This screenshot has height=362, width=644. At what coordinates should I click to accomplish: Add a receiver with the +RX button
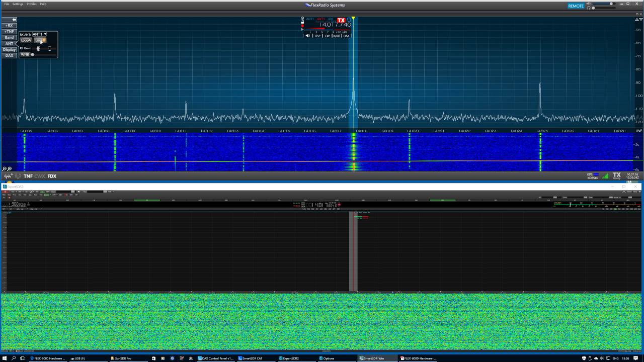click(x=9, y=26)
